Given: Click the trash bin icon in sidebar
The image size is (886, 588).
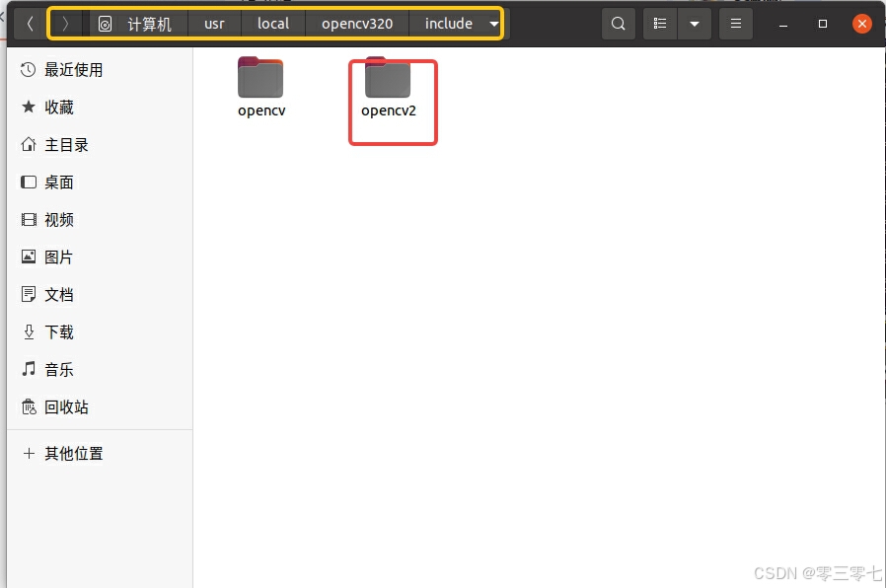Looking at the screenshot, I should (x=29, y=406).
